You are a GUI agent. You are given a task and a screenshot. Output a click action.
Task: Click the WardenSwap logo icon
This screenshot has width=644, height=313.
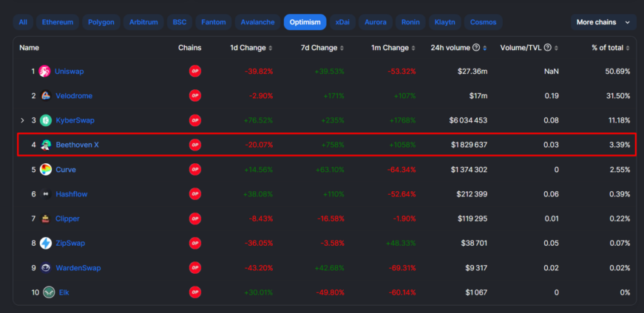click(x=46, y=268)
